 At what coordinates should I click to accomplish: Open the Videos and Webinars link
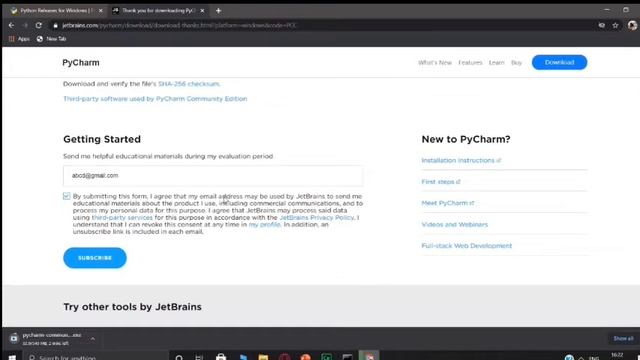pyautogui.click(x=455, y=224)
